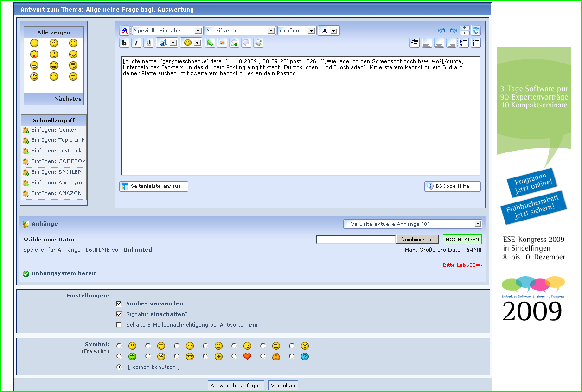Click the indent text icon
The width and height of the screenshot is (582, 392).
tap(415, 43)
